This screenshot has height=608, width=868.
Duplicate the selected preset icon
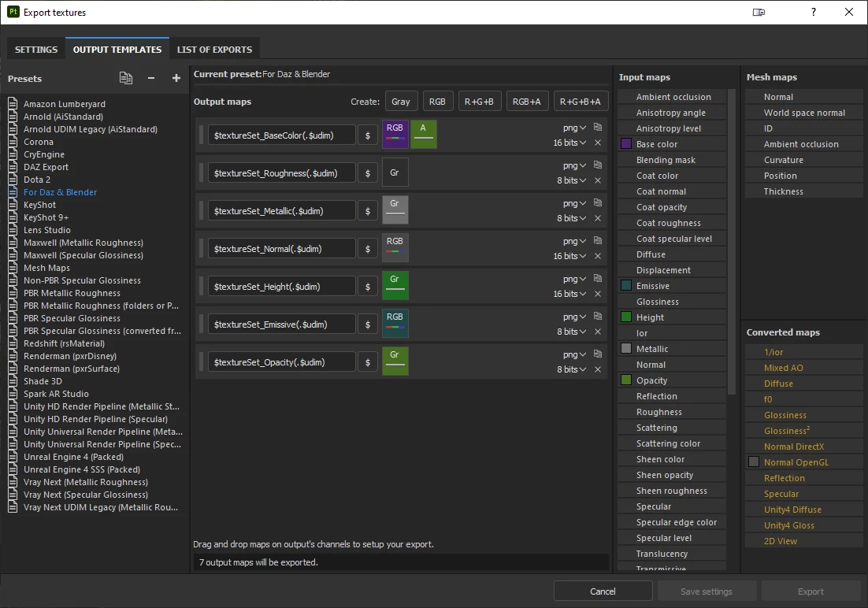click(126, 78)
